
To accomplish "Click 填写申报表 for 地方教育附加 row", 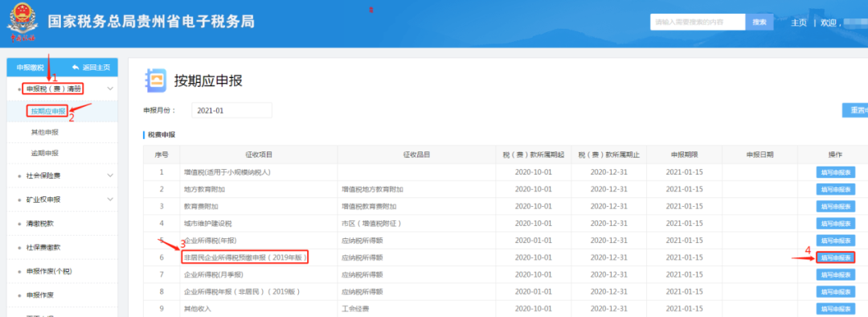I will click(x=835, y=190).
